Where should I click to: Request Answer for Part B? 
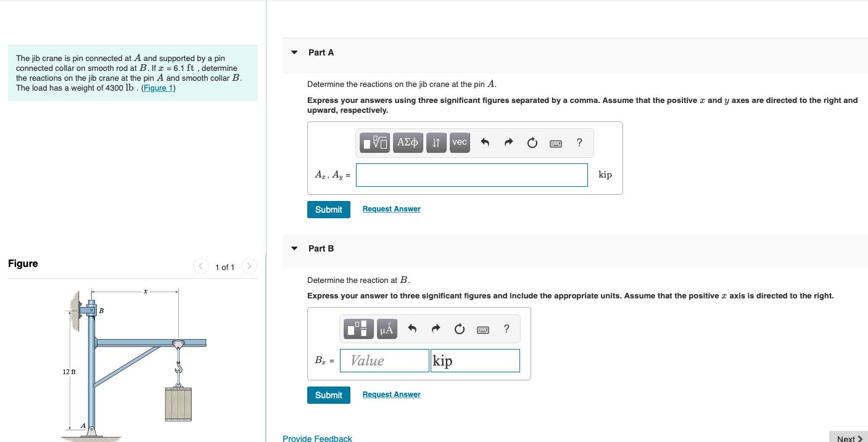point(391,395)
